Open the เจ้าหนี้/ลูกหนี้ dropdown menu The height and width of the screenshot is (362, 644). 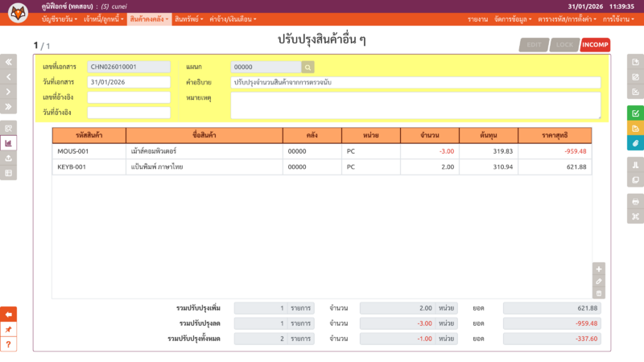point(104,19)
